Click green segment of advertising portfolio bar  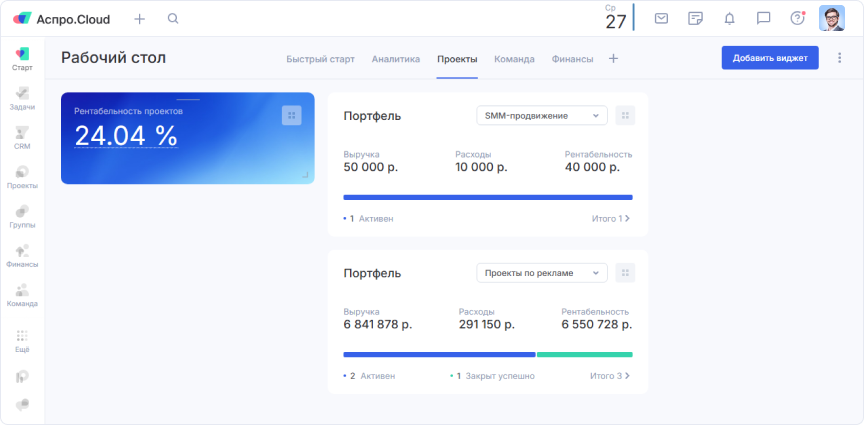(585, 354)
